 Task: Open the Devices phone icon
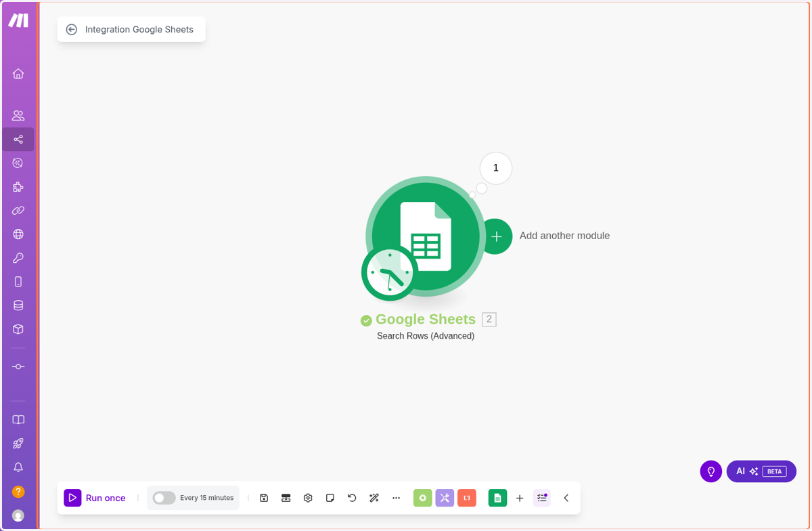[x=18, y=281]
